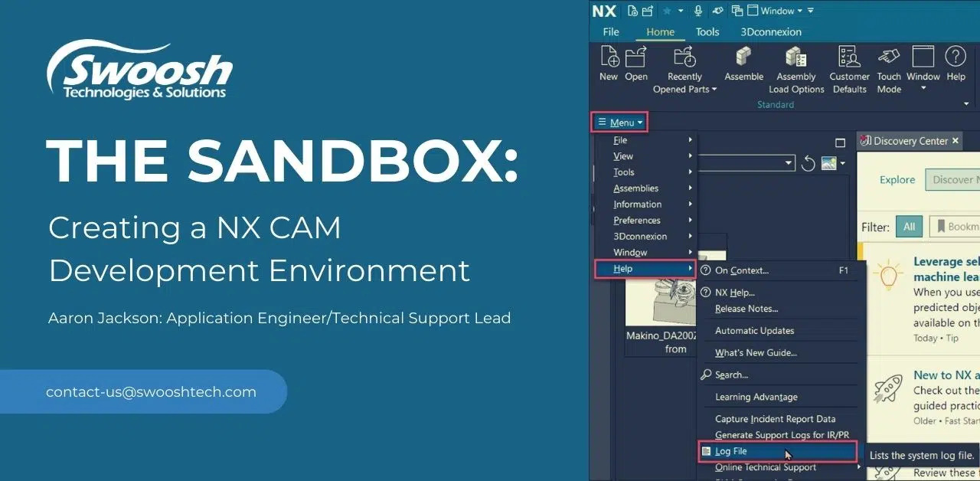Click the maximize square icon in the panel
The image size is (980, 481).
(840, 142)
